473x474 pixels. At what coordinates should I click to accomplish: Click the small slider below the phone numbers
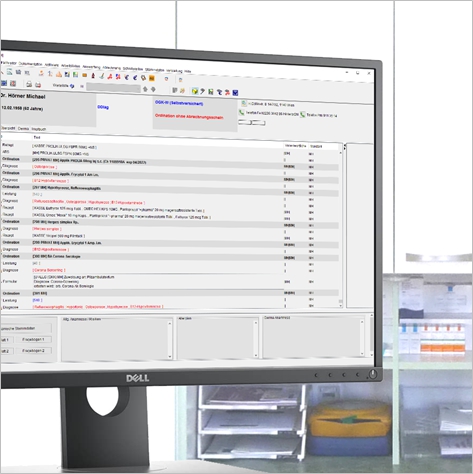point(252,123)
